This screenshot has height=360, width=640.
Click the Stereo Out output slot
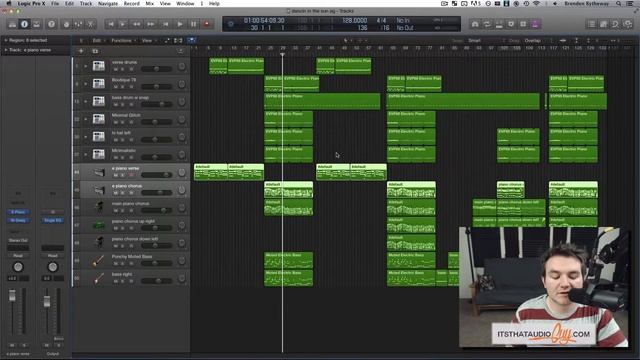point(18,240)
